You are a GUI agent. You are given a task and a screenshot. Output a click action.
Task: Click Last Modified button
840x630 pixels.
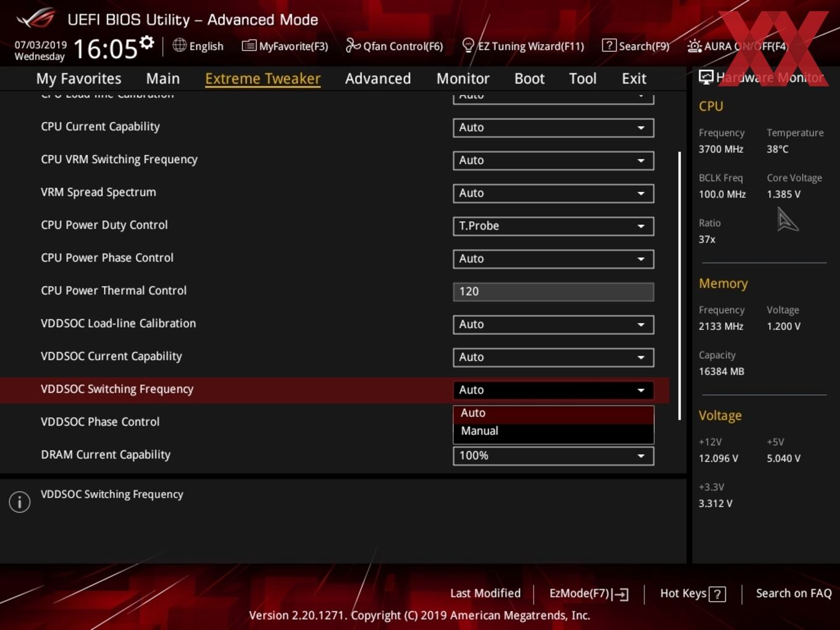(x=485, y=594)
